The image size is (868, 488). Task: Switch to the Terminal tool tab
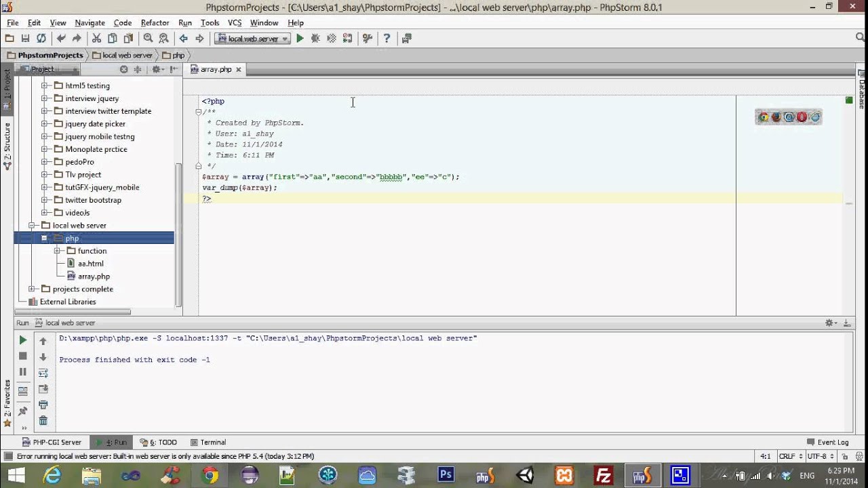click(208, 442)
